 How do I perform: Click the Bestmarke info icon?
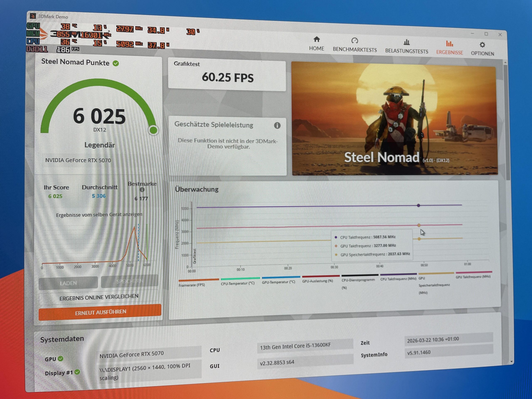(142, 190)
